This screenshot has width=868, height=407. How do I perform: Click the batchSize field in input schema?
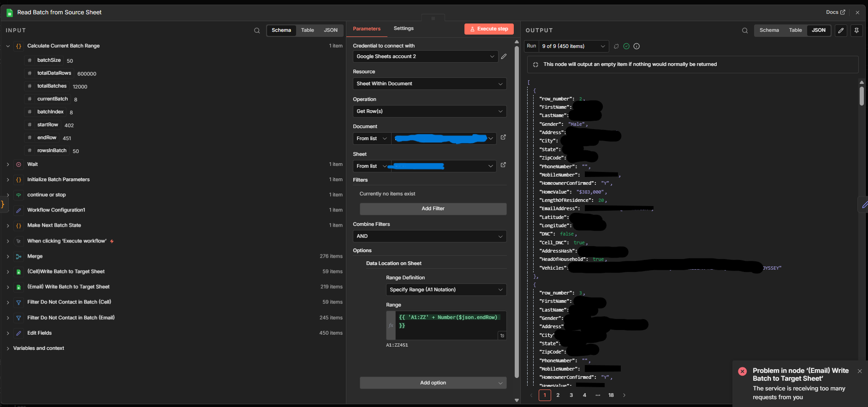tap(49, 60)
